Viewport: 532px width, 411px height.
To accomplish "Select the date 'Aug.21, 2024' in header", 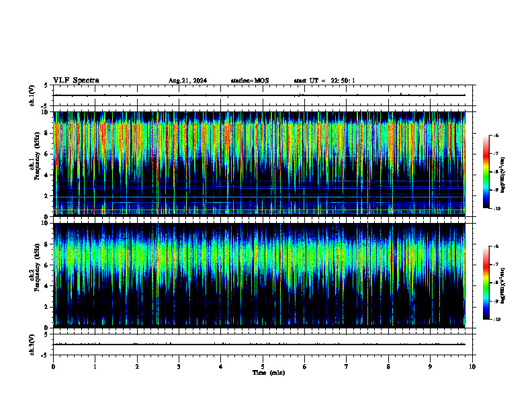I will point(187,81).
